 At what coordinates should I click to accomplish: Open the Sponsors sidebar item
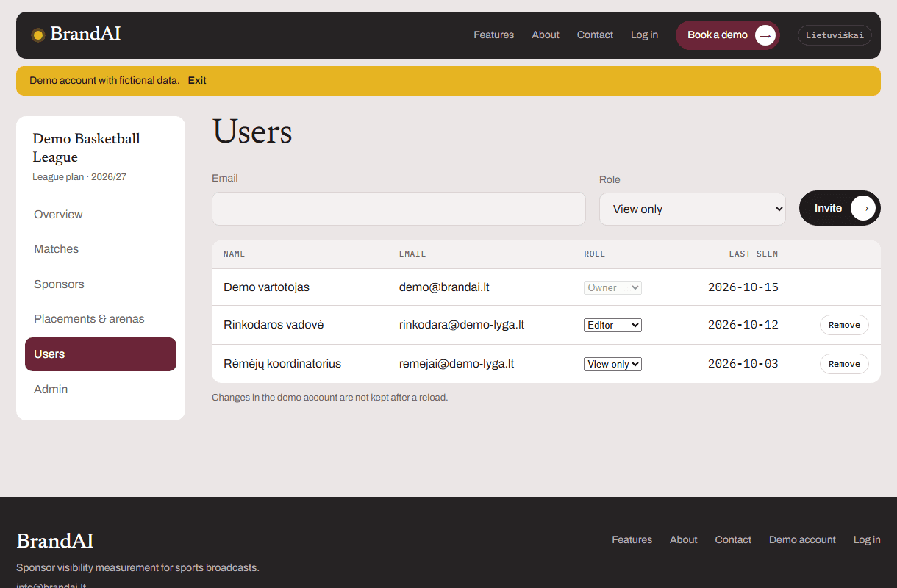[x=101, y=284]
